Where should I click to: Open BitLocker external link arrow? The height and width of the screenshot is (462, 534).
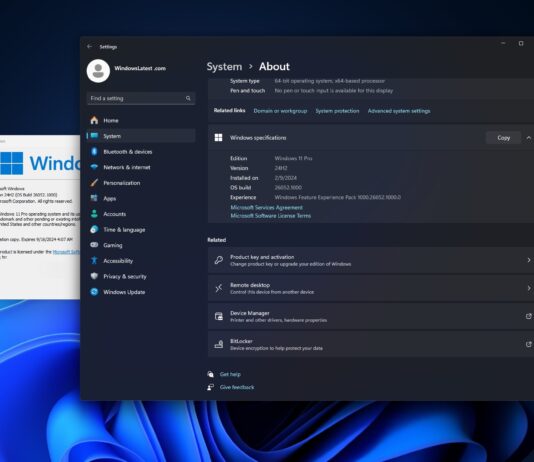(529, 344)
